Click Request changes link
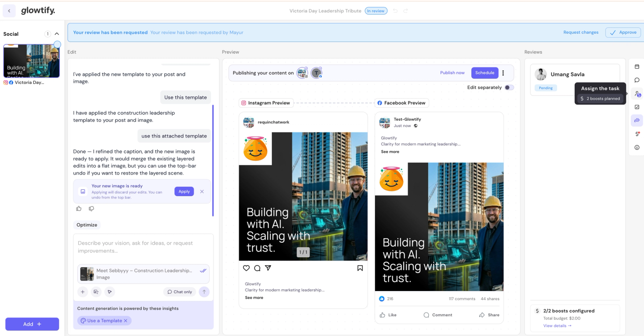This screenshot has width=644, height=336. [x=581, y=33]
